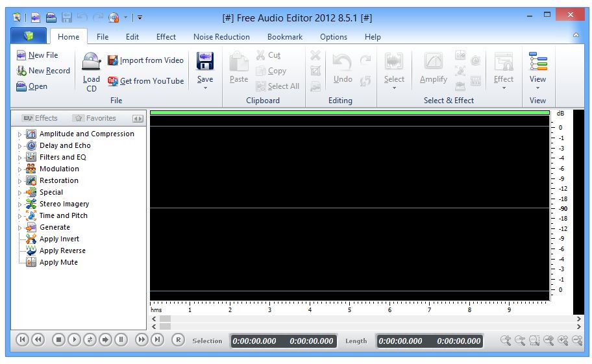This screenshot has height=364, width=592.
Task: Click the Selection start time field
Action: (x=254, y=341)
